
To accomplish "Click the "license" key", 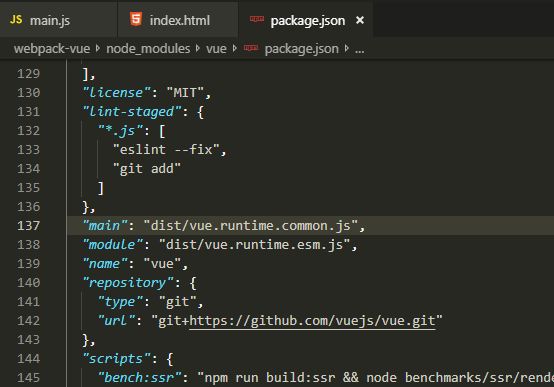I will pos(117,93).
